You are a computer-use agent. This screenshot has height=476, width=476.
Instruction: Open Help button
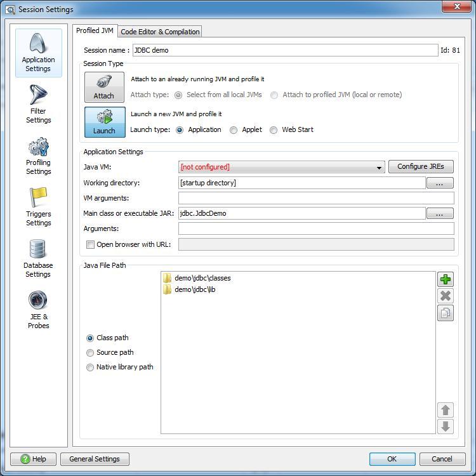click(34, 459)
